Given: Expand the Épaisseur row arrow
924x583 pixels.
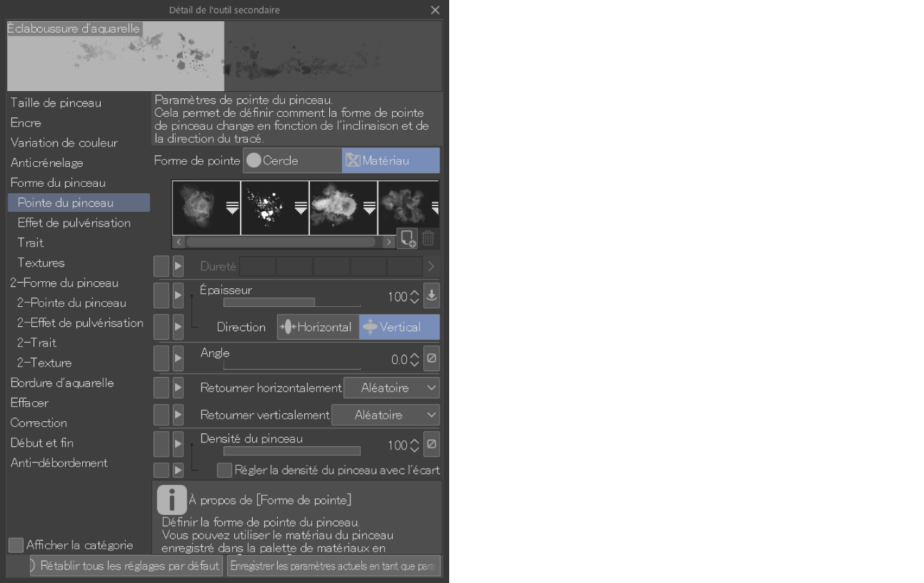Looking at the screenshot, I should click(x=178, y=295).
